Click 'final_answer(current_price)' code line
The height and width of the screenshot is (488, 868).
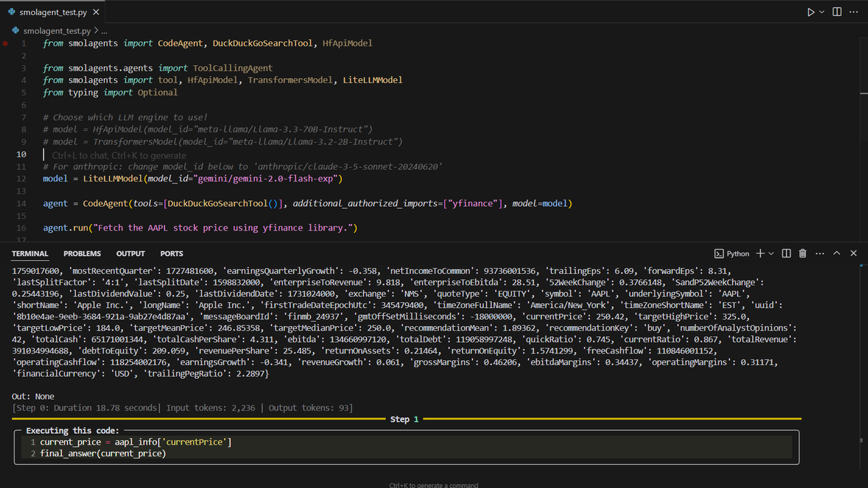[x=103, y=453]
